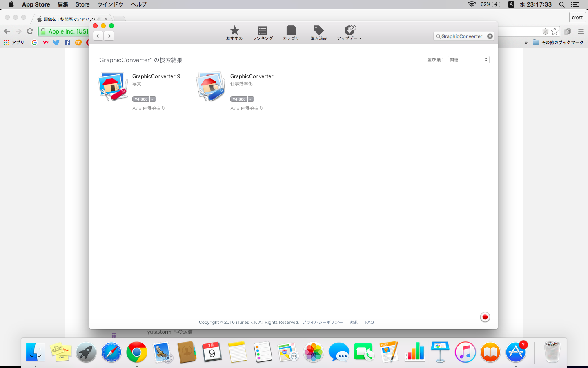Open the カテゴリ categories section
This screenshot has width=588, height=368.
(x=291, y=33)
